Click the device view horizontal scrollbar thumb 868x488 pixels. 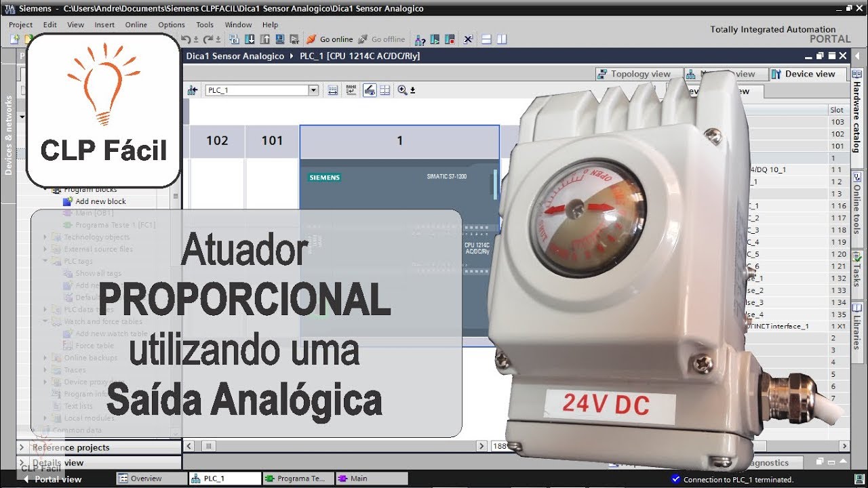[209, 446]
